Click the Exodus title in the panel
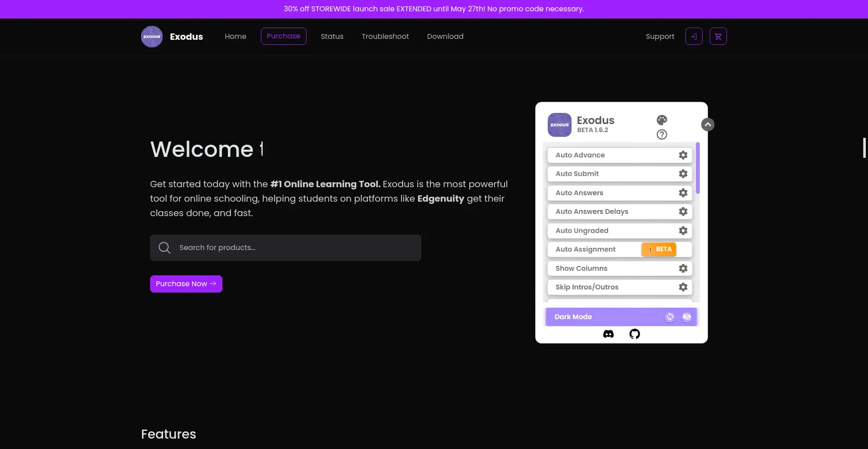Screen dimensions: 868x449 click(595, 120)
